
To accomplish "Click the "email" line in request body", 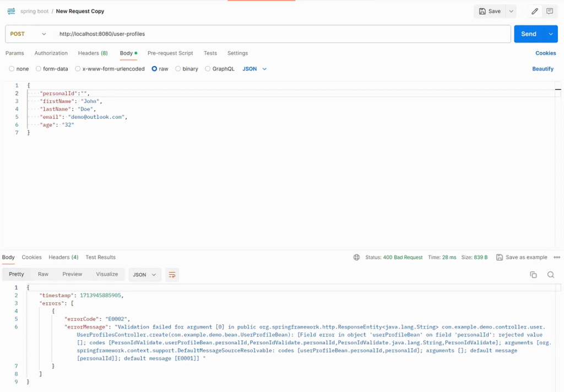I will [84, 117].
